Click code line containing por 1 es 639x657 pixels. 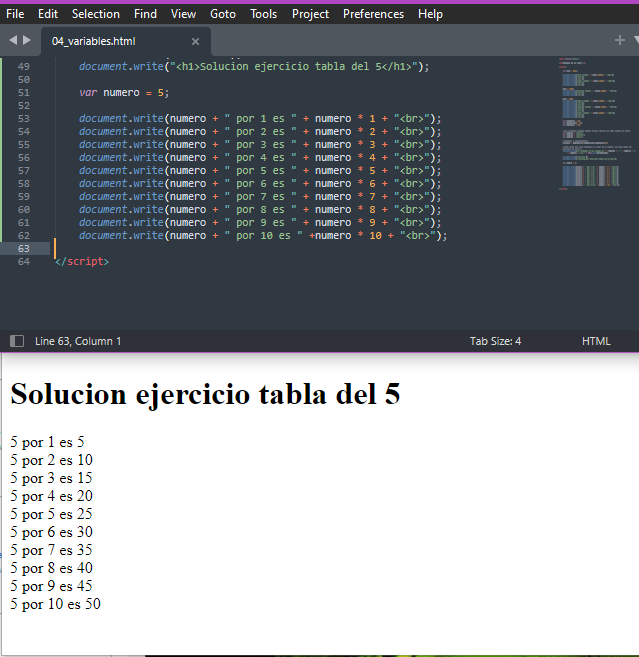point(260,119)
